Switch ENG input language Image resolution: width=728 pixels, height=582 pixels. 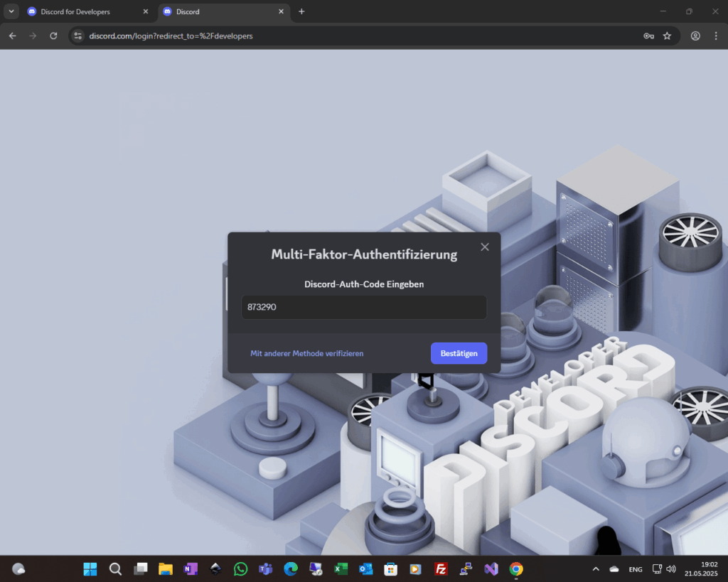tap(636, 569)
